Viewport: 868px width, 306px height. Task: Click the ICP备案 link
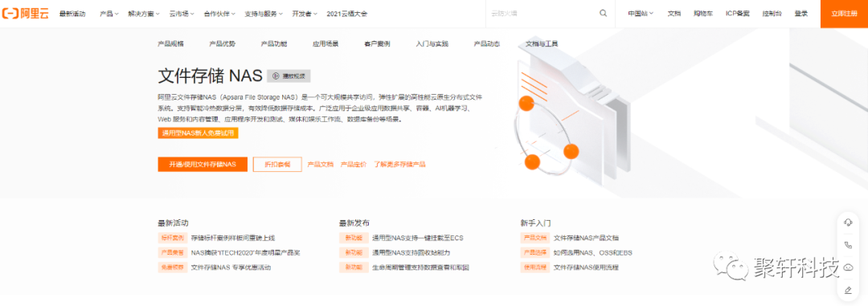(x=737, y=14)
